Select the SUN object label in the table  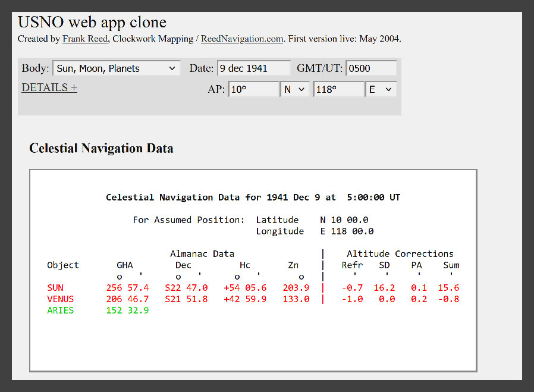55,288
